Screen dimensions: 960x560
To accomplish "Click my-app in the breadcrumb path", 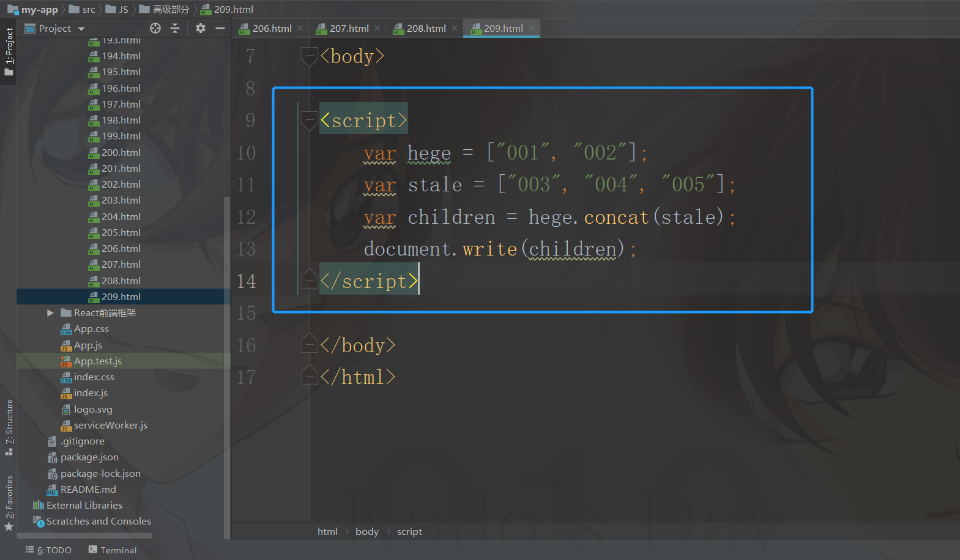I will [32, 9].
